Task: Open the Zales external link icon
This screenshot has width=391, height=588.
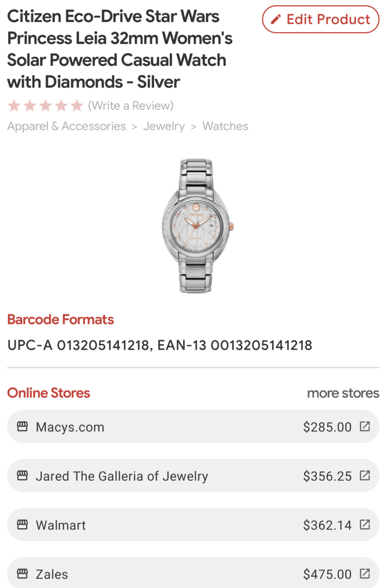Action: [365, 574]
